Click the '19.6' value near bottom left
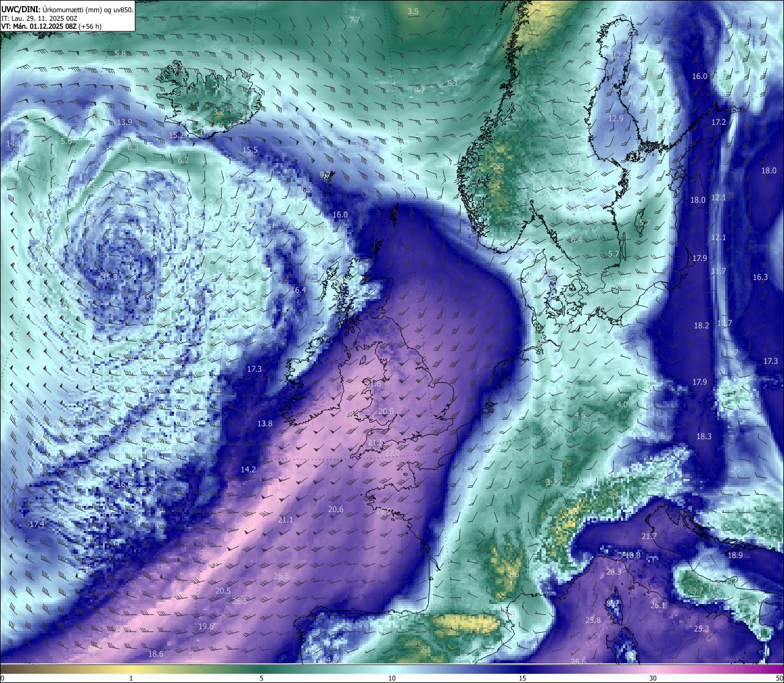Image resolution: width=784 pixels, height=683 pixels. coord(206,626)
